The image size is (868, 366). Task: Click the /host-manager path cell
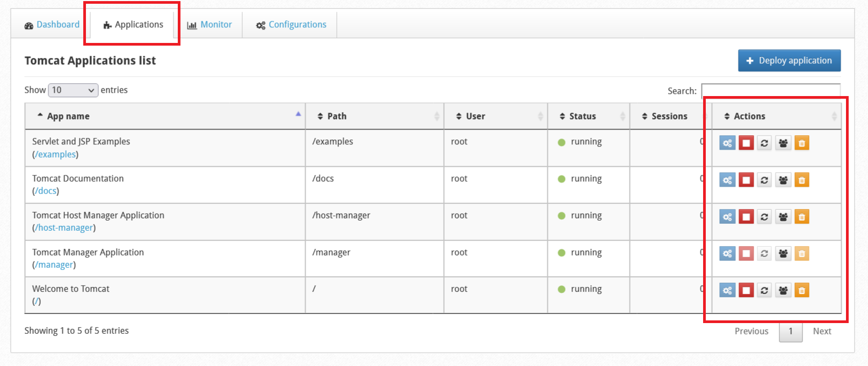coord(374,222)
